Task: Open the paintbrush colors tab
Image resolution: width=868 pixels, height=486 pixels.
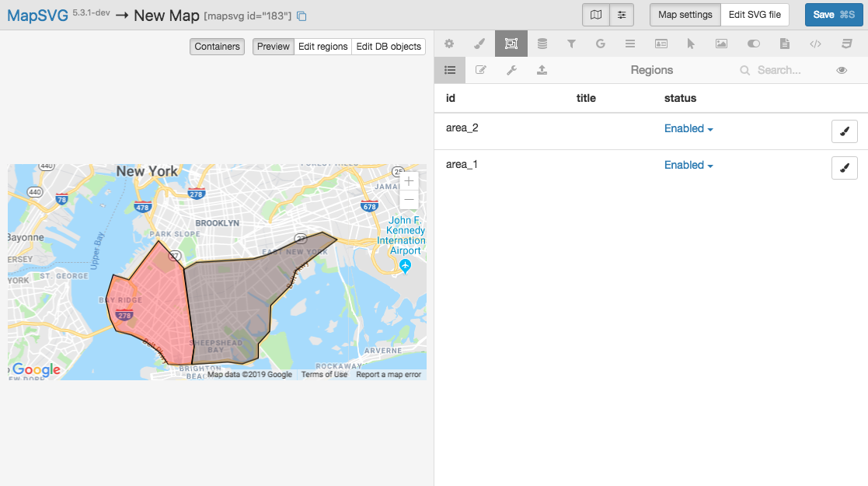Action: click(x=479, y=44)
